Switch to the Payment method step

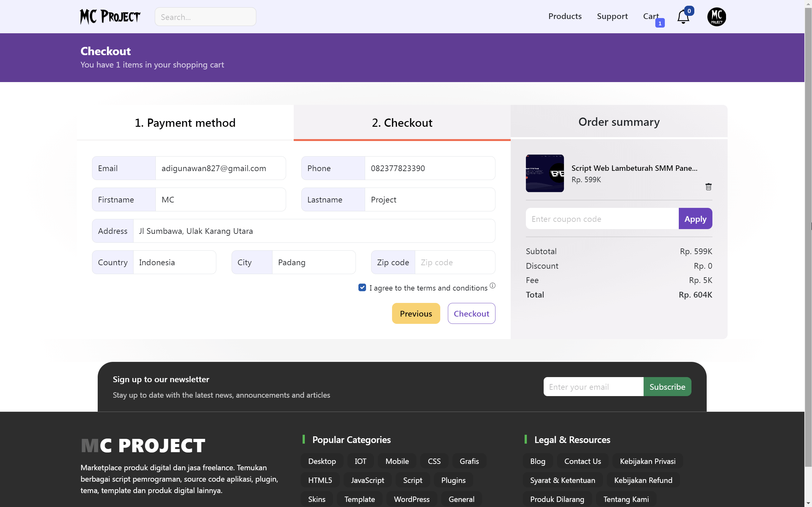[185, 123]
